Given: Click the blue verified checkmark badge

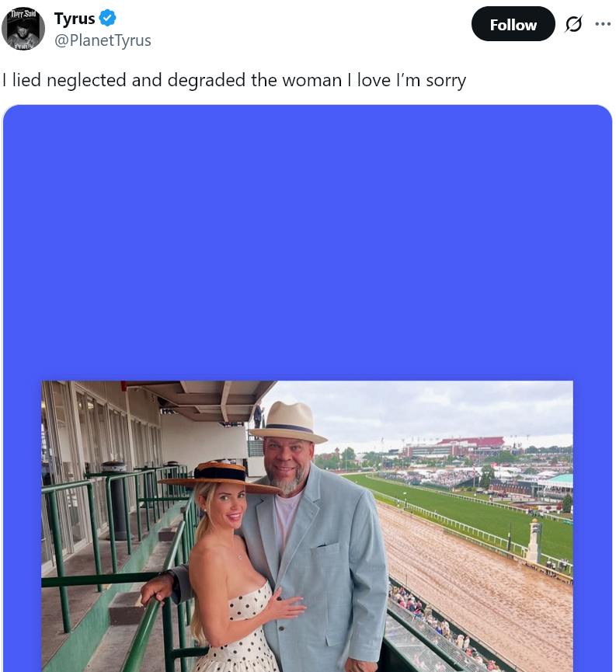Looking at the screenshot, I should [x=108, y=19].
